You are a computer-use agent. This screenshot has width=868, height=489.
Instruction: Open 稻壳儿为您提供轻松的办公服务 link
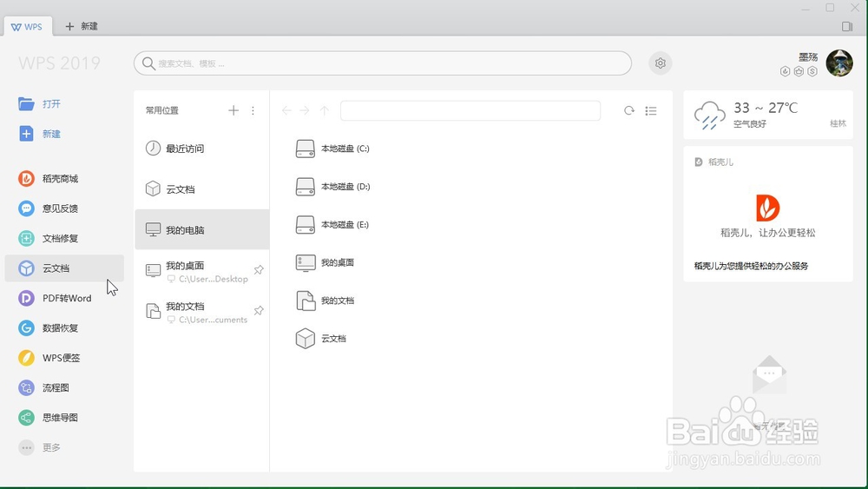click(x=751, y=266)
